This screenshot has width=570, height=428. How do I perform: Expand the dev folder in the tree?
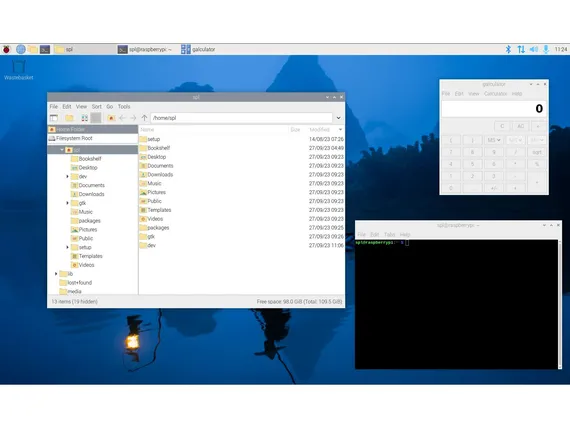click(x=67, y=176)
